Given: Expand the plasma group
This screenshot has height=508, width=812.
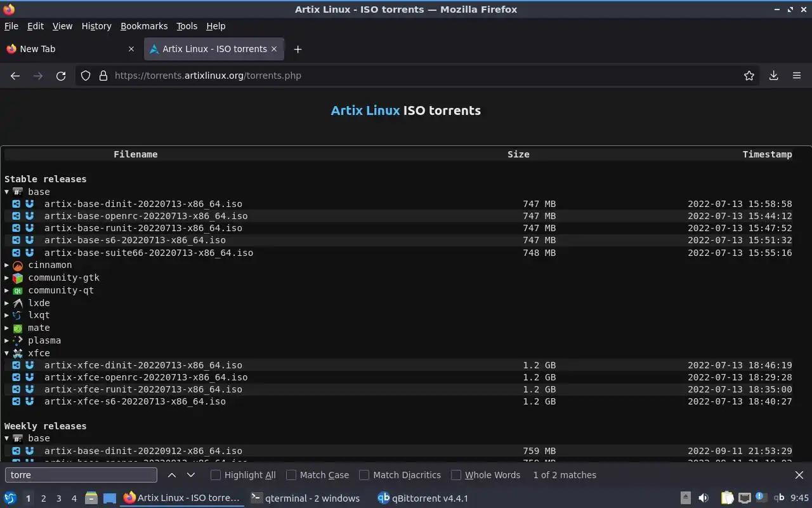Looking at the screenshot, I should [x=7, y=340].
